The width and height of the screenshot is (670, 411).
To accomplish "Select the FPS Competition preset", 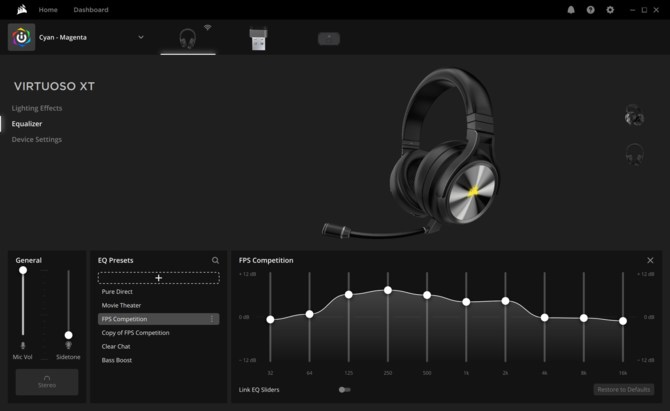I will pos(159,319).
